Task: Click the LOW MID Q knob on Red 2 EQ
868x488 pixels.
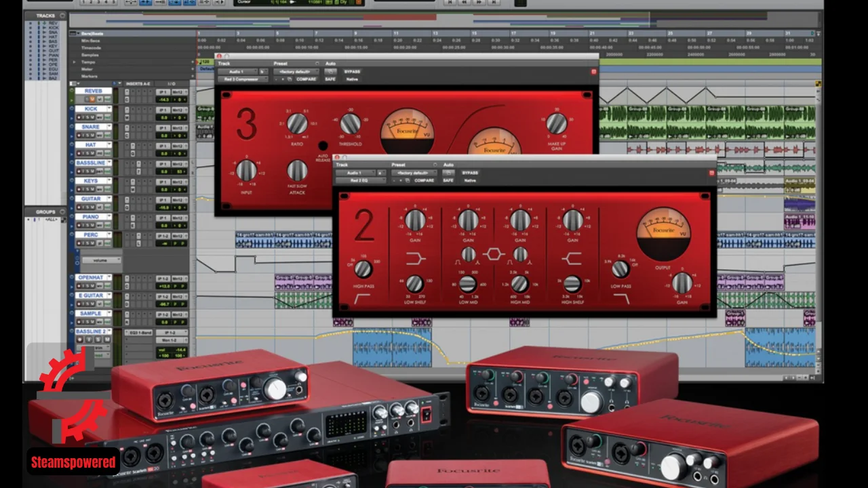Action: (x=469, y=254)
